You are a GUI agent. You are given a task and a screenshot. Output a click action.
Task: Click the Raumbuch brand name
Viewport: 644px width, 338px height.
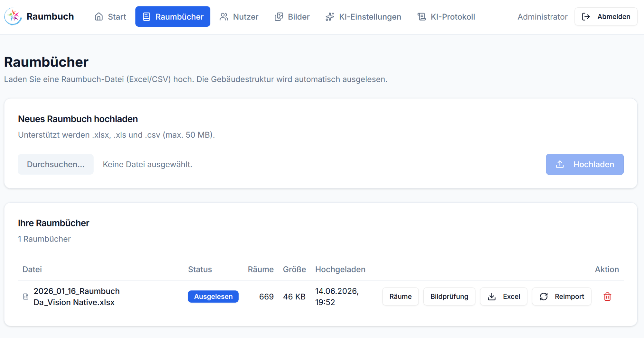pyautogui.click(x=50, y=16)
